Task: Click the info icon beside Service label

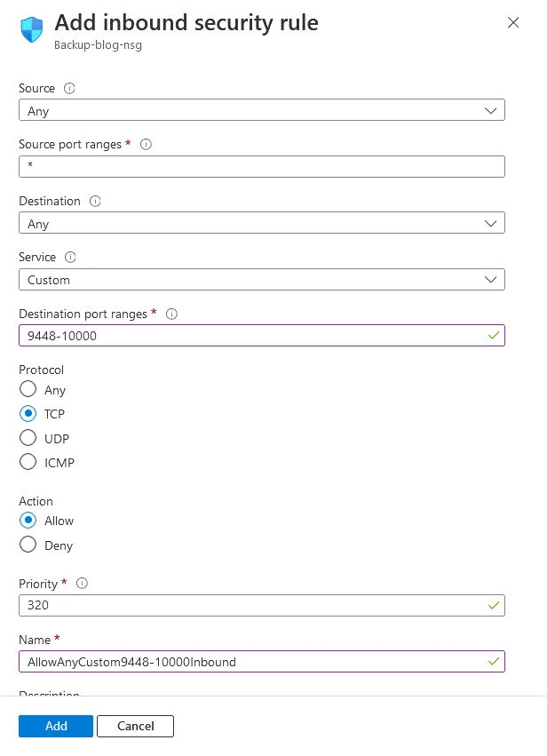Action: pos(71,257)
